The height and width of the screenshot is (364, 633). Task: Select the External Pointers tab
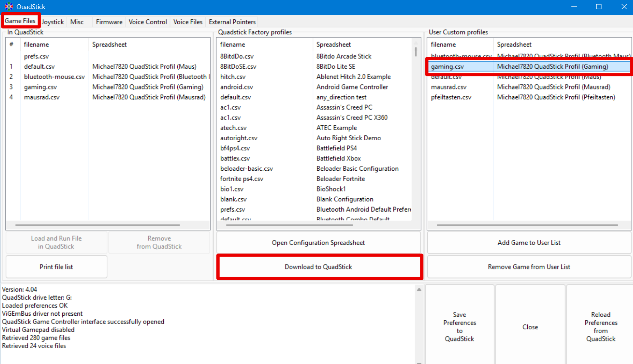coord(232,22)
